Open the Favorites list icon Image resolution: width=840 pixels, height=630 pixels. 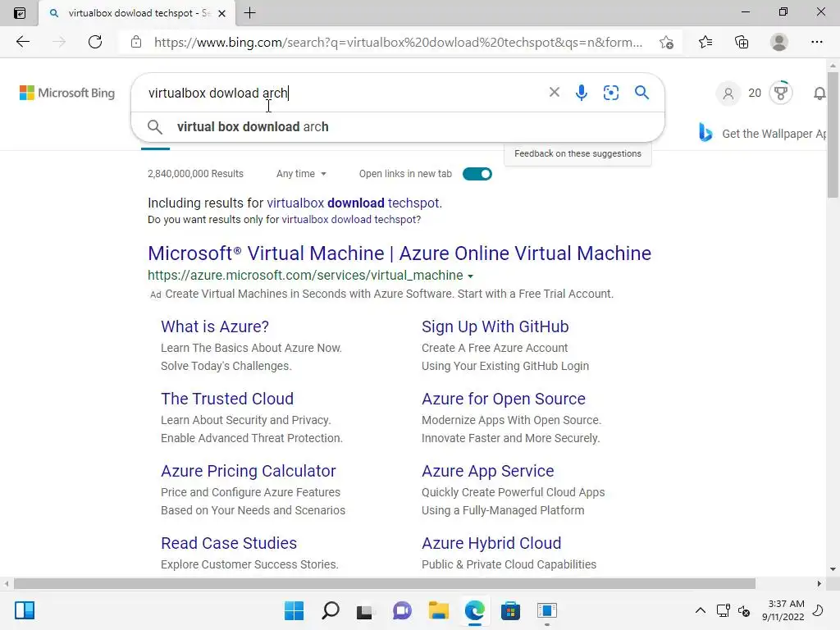[705, 42]
